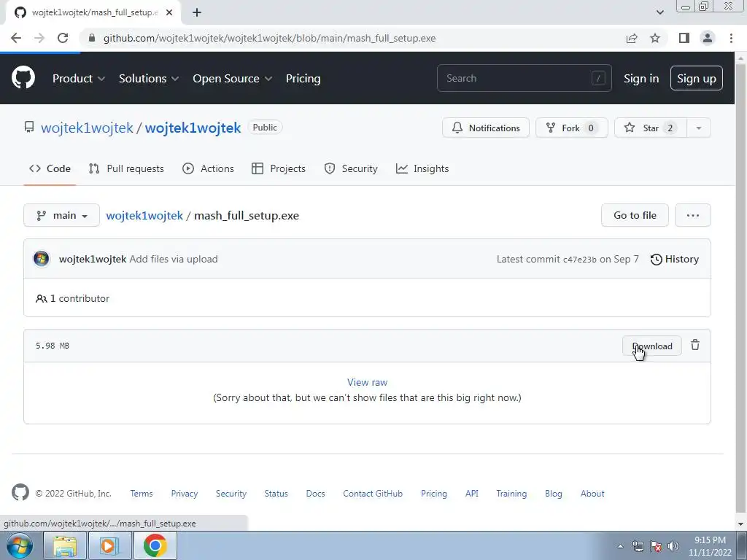Switch to the Security tab
Screen dimensions: 747x560
click(x=351, y=168)
